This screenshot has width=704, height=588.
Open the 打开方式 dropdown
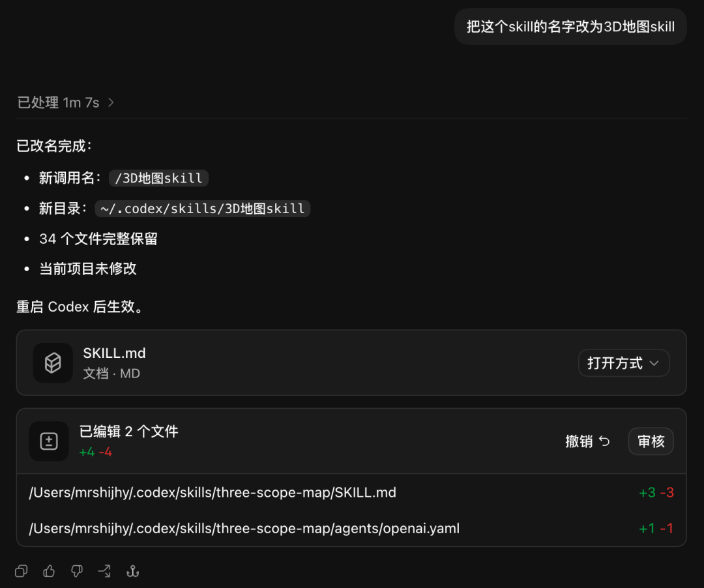click(x=624, y=362)
